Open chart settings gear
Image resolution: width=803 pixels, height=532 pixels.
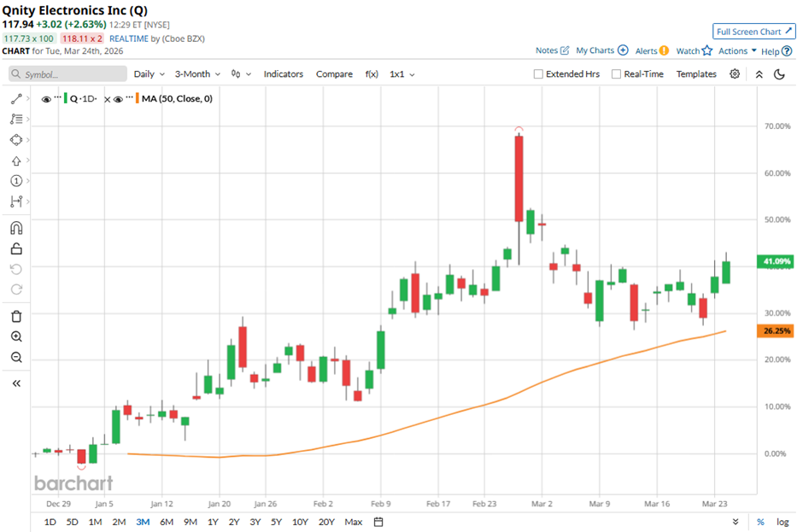coord(735,74)
